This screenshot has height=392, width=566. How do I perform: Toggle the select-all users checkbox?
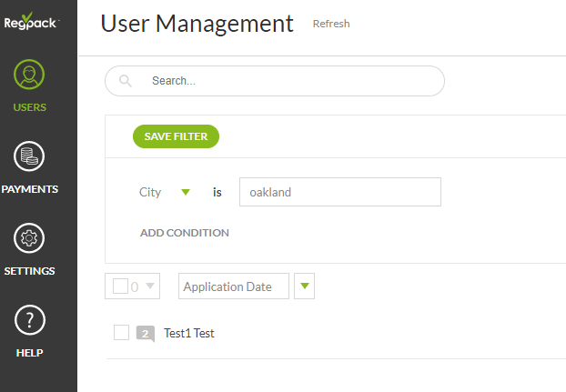(120, 286)
